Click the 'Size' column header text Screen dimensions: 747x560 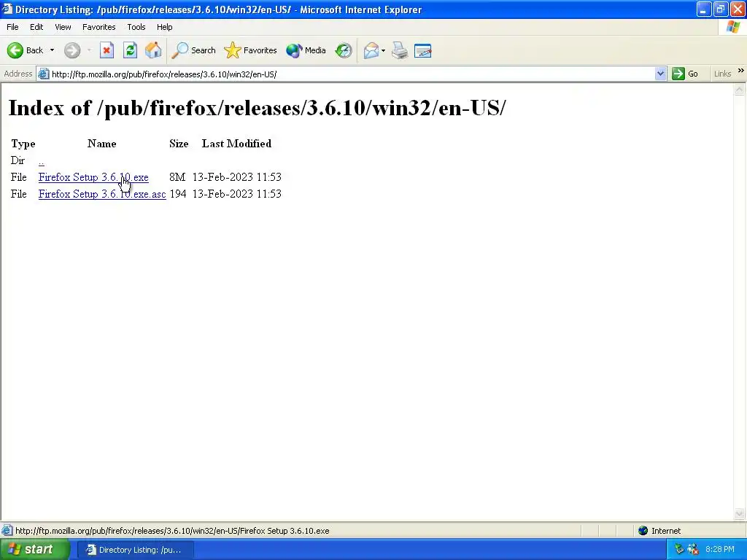coord(179,144)
